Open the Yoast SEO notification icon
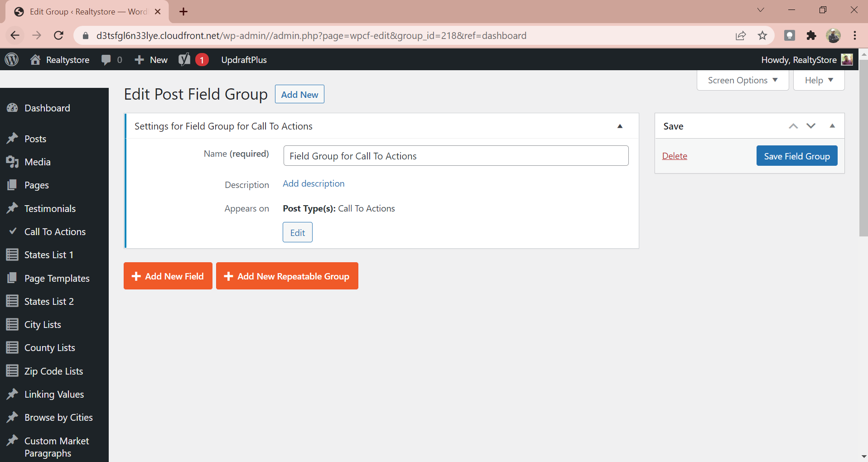 point(185,60)
